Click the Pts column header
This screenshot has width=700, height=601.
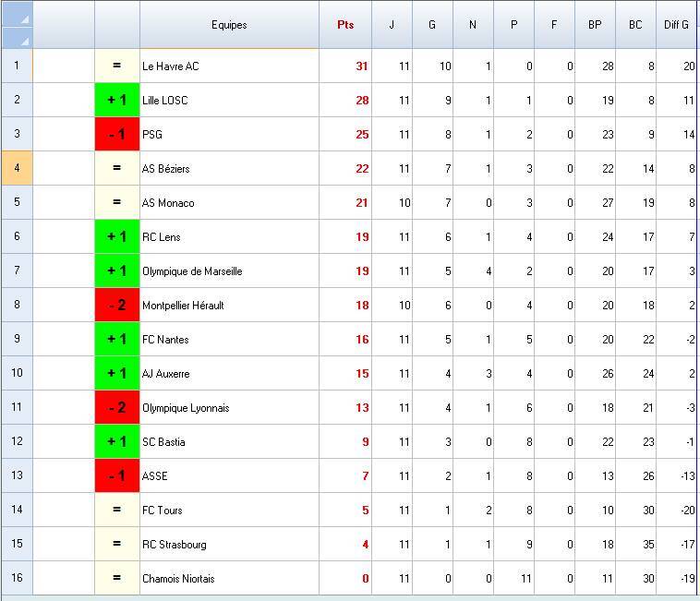click(345, 25)
